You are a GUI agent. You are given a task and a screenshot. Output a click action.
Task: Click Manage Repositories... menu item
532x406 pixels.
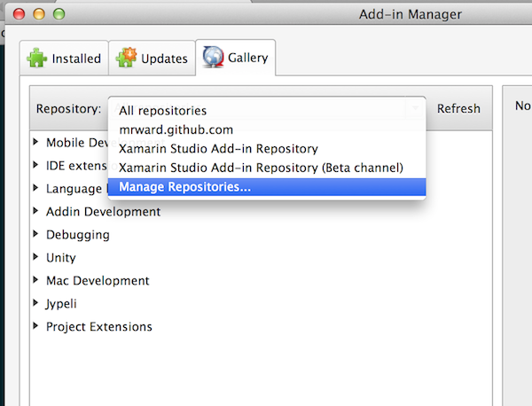pyautogui.click(x=267, y=187)
